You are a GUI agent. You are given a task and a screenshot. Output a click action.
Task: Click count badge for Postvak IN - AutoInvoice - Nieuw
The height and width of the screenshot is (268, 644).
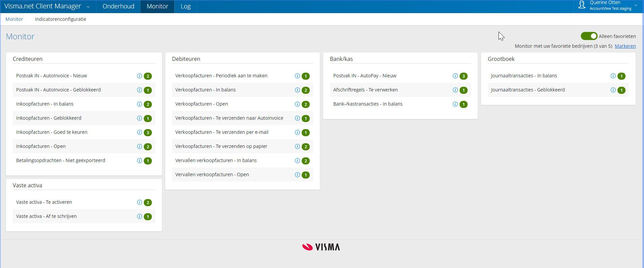click(x=148, y=76)
